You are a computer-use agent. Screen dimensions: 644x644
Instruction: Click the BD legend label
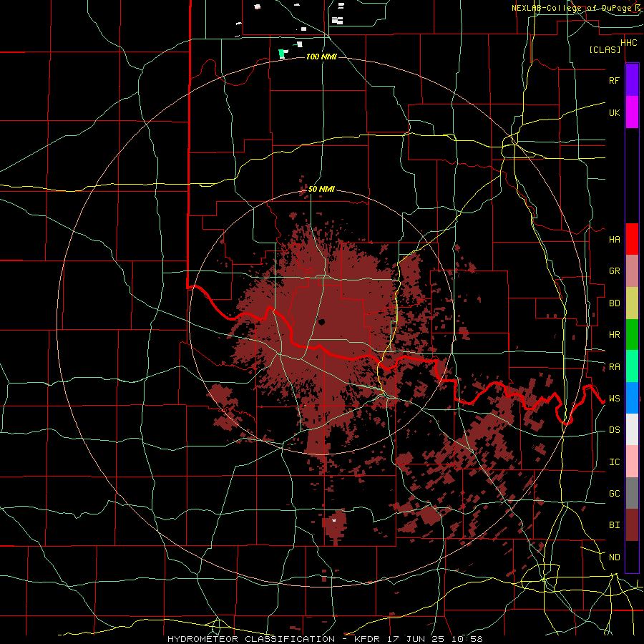(614, 303)
